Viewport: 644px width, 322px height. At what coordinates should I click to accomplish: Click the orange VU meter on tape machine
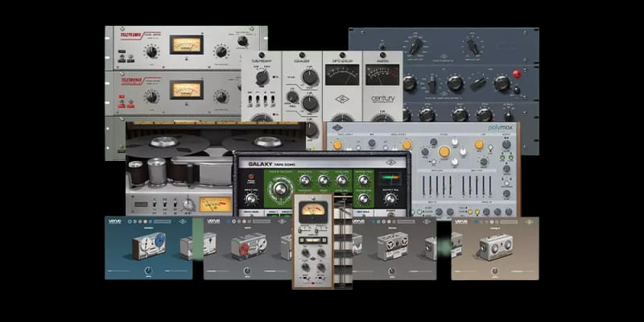[x=216, y=204]
